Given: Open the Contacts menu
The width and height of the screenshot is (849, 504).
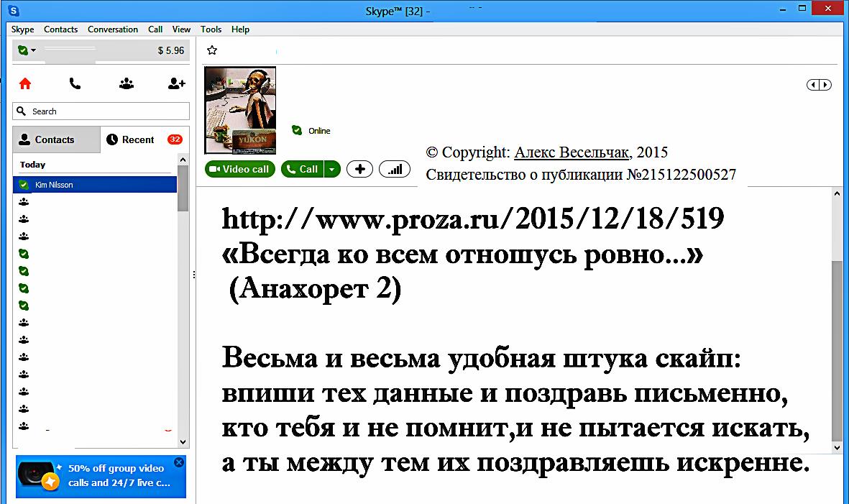Looking at the screenshot, I should [60, 29].
